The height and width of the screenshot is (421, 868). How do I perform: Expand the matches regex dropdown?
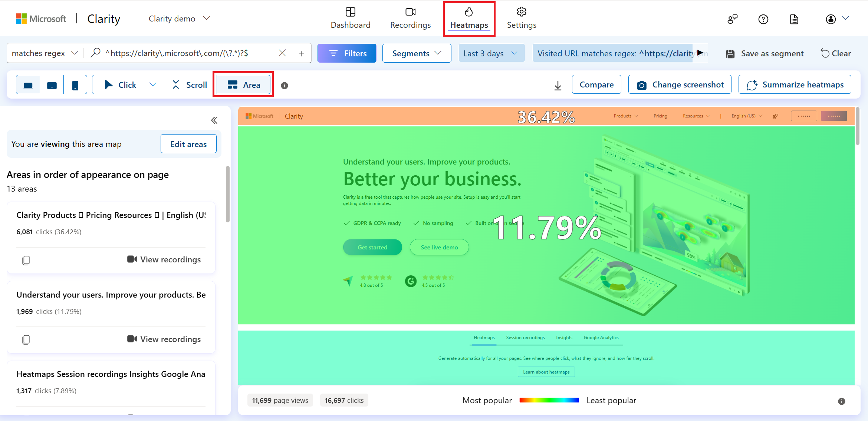[45, 53]
